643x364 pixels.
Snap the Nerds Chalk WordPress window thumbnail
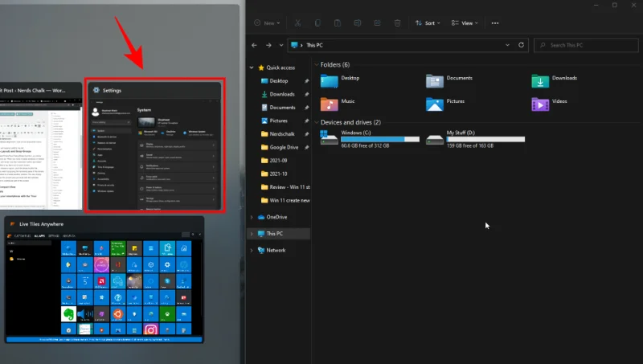tap(41, 146)
